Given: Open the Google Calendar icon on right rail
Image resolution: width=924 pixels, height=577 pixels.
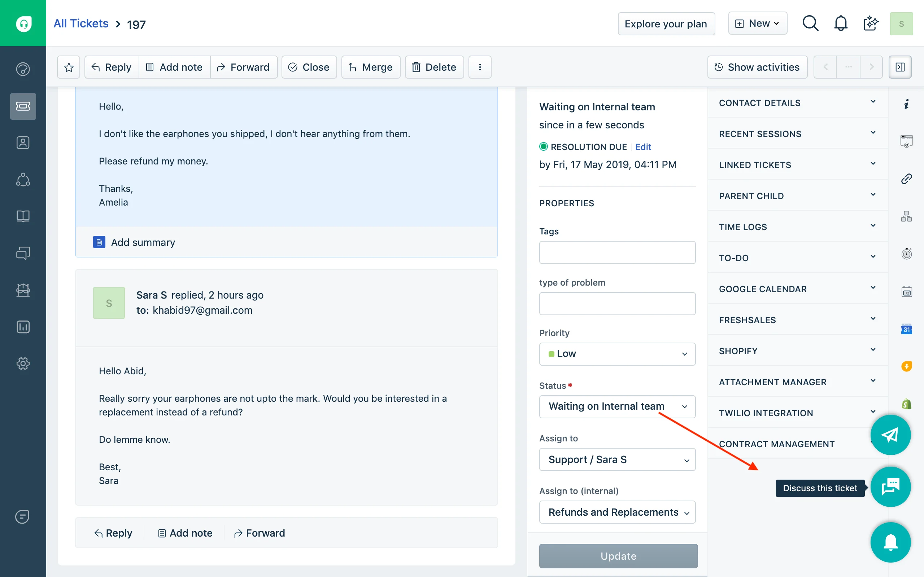Looking at the screenshot, I should [x=906, y=329].
